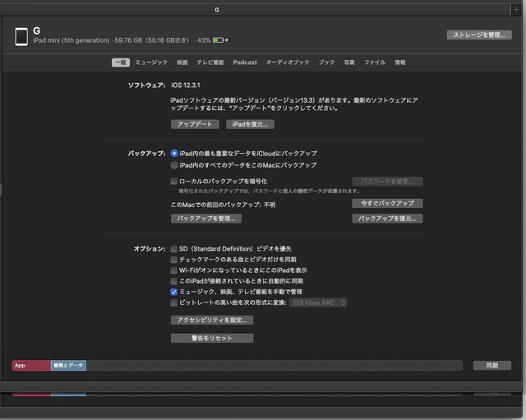
Task: Click the window tab titled G
Action: coord(217,10)
